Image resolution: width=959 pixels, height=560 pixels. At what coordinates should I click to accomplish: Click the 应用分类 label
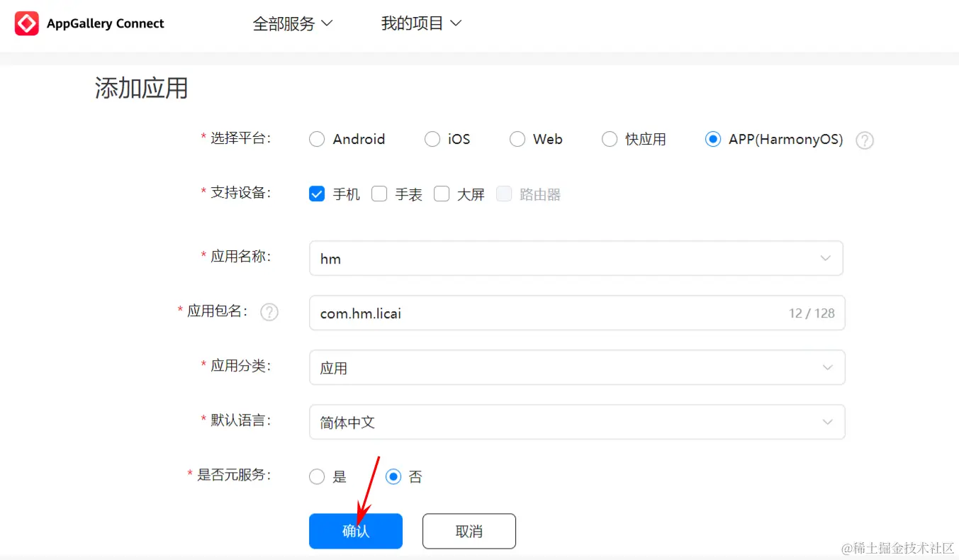[x=241, y=366]
